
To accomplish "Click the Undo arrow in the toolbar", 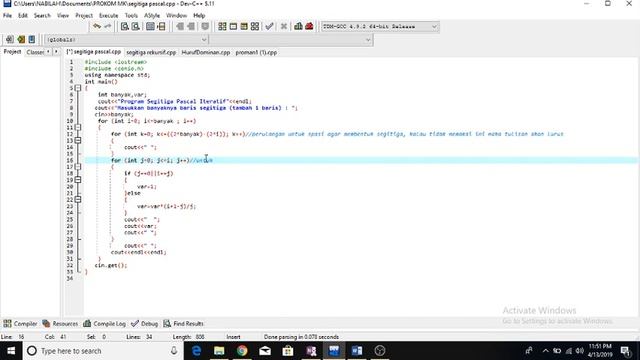I will 97,27.
